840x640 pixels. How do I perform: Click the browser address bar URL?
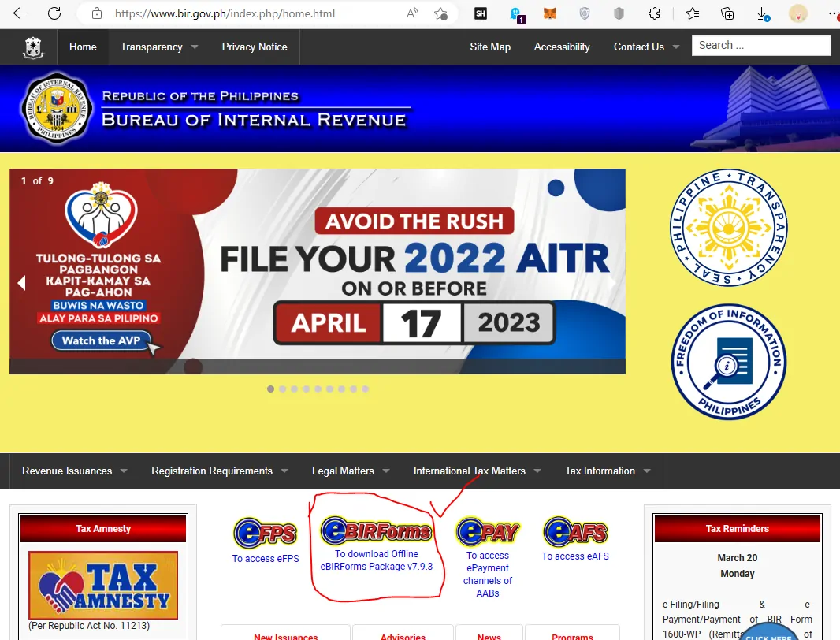click(225, 13)
